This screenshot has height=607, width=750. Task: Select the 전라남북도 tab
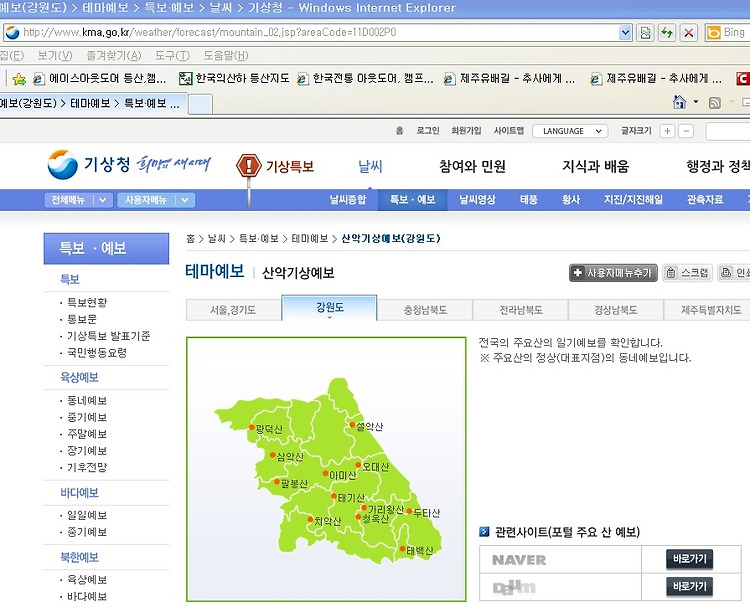click(x=521, y=310)
